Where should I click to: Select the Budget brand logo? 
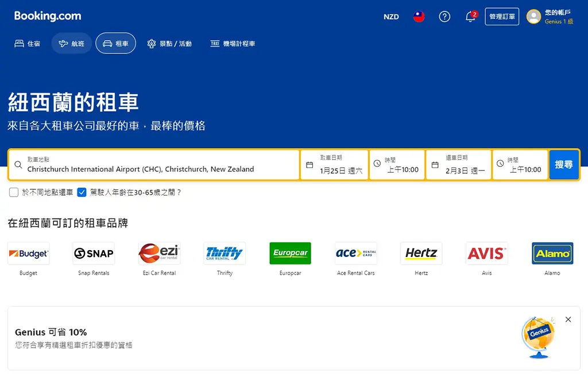(x=29, y=254)
